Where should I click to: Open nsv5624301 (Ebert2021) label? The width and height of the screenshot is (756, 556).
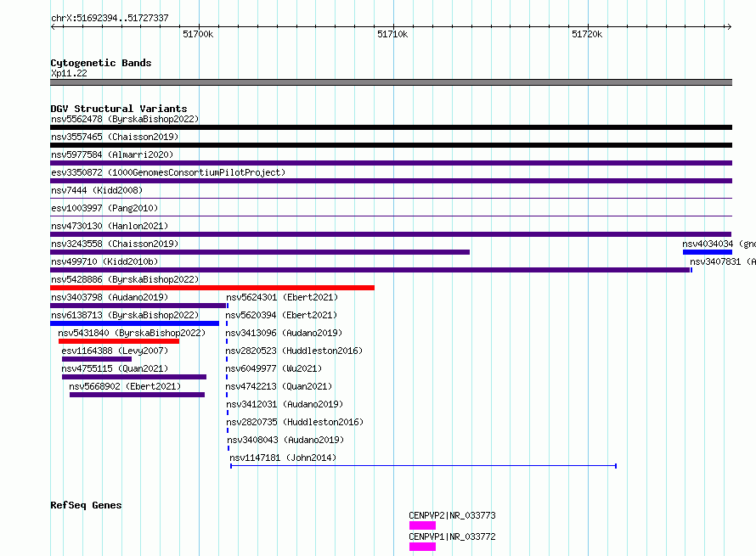tap(282, 297)
